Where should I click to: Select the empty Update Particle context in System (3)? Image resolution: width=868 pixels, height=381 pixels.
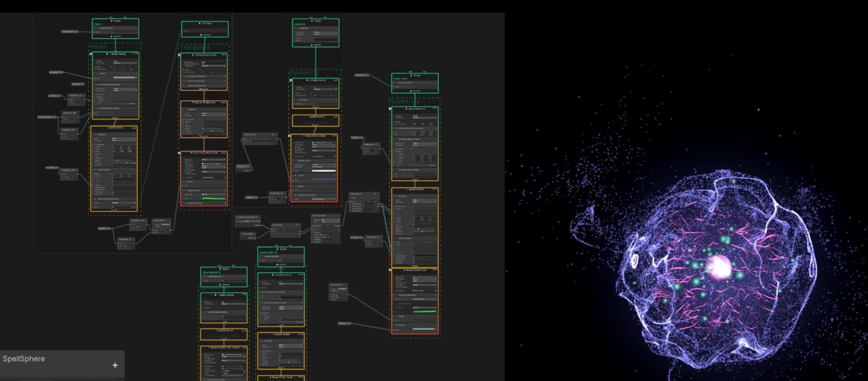[315, 120]
